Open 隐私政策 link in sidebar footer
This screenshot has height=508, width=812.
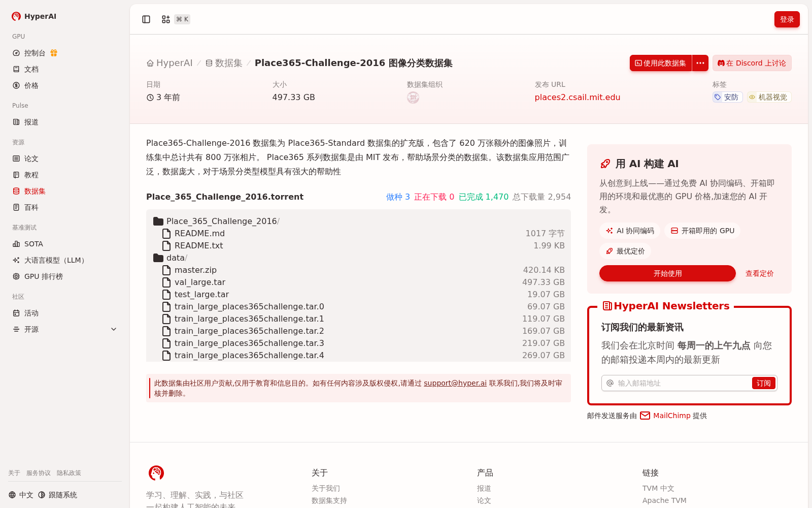pyautogui.click(x=69, y=473)
